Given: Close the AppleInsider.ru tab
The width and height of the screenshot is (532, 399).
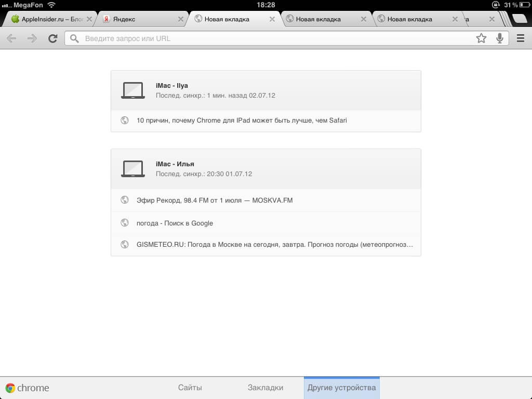Looking at the screenshot, I should point(89,19).
